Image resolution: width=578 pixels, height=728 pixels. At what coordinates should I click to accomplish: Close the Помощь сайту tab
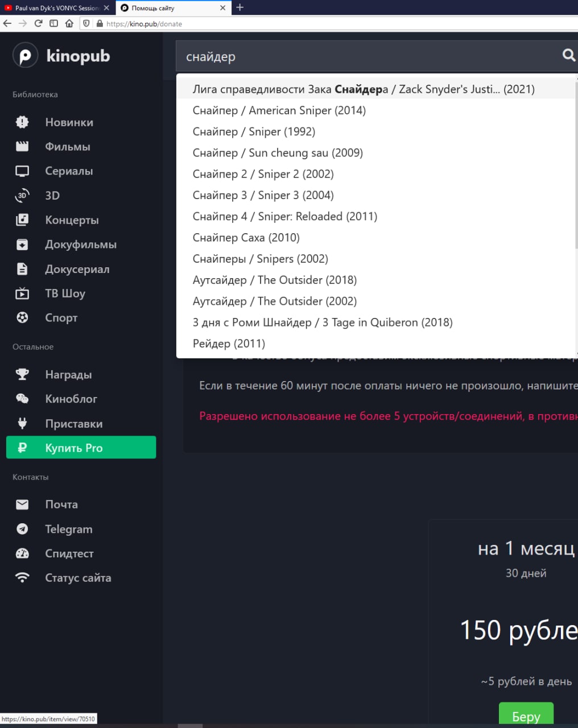pos(223,8)
